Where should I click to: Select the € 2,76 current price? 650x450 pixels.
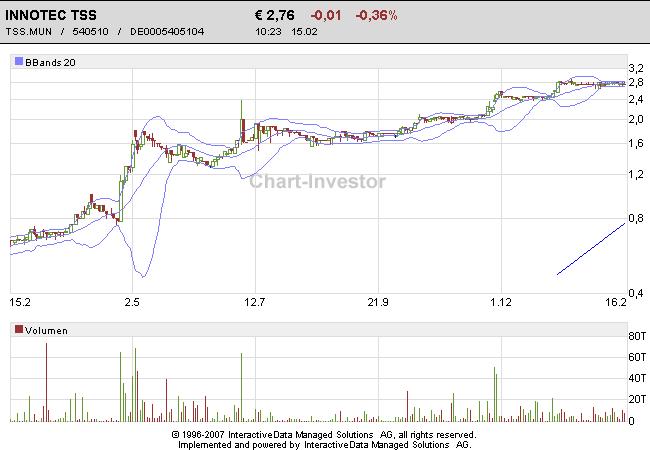(276, 16)
